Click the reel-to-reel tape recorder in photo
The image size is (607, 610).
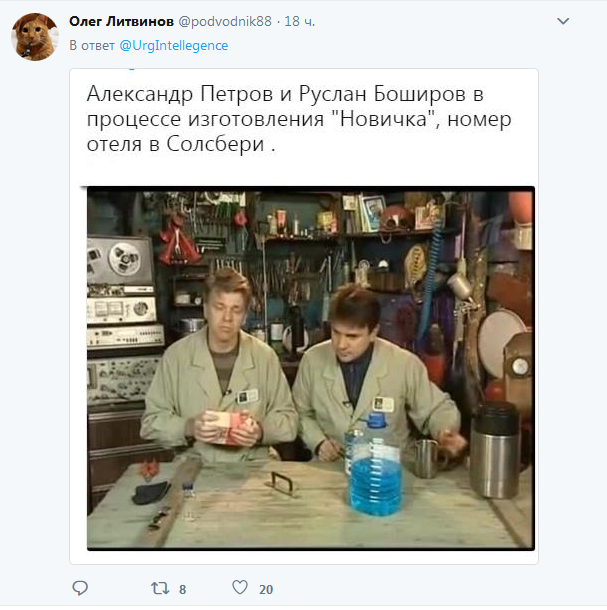(x=120, y=261)
